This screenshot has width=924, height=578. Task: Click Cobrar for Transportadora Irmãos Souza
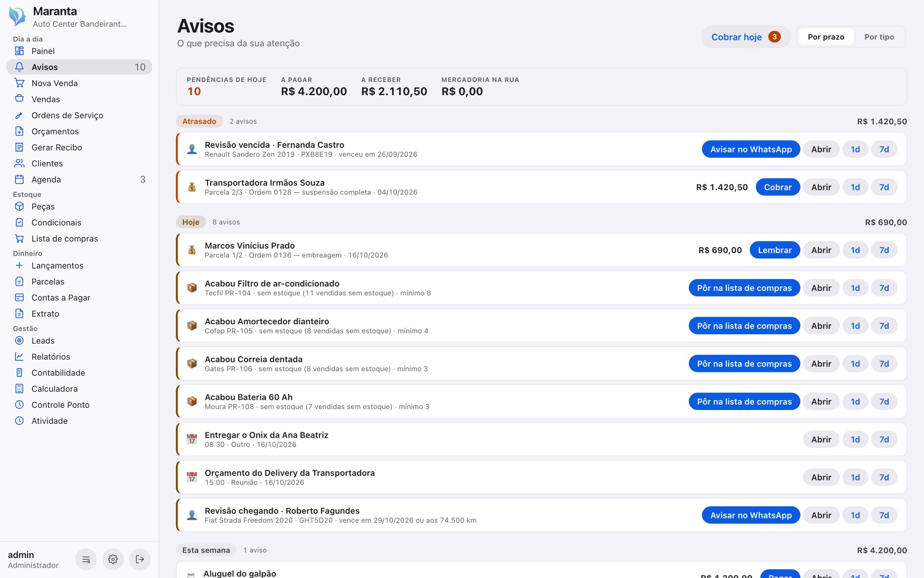point(777,187)
